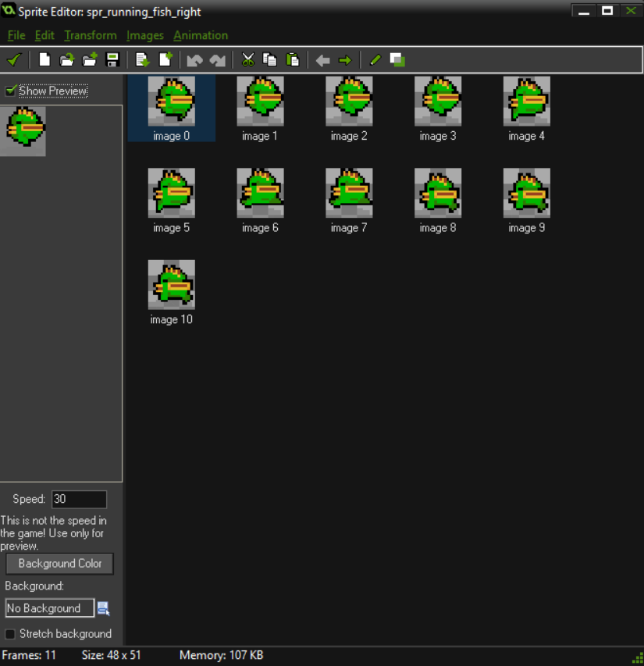This screenshot has width=644, height=666.
Task: Select image 0 thumbnail
Action: pyautogui.click(x=172, y=101)
